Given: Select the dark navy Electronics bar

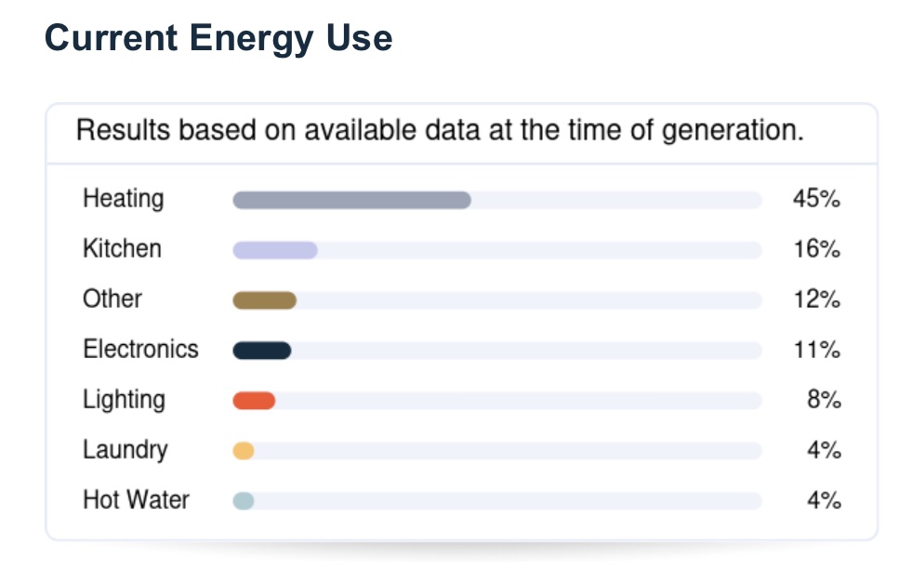Looking at the screenshot, I should tap(261, 351).
